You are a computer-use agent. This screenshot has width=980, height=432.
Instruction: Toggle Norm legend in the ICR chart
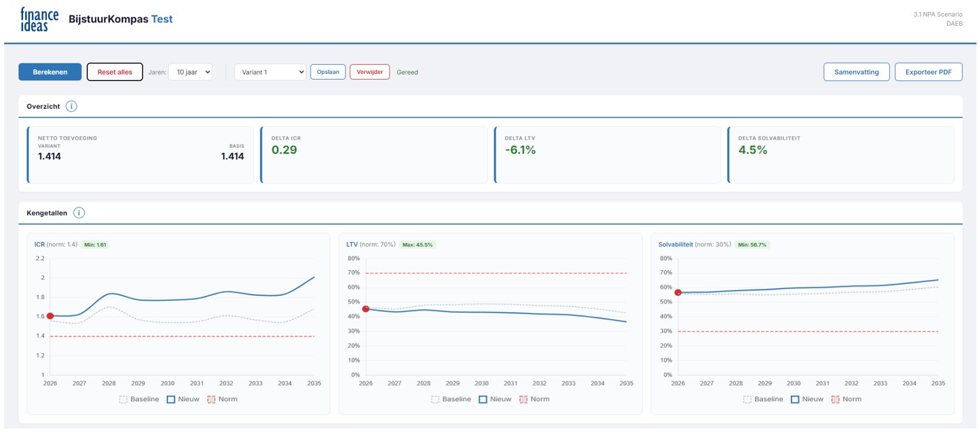point(222,399)
